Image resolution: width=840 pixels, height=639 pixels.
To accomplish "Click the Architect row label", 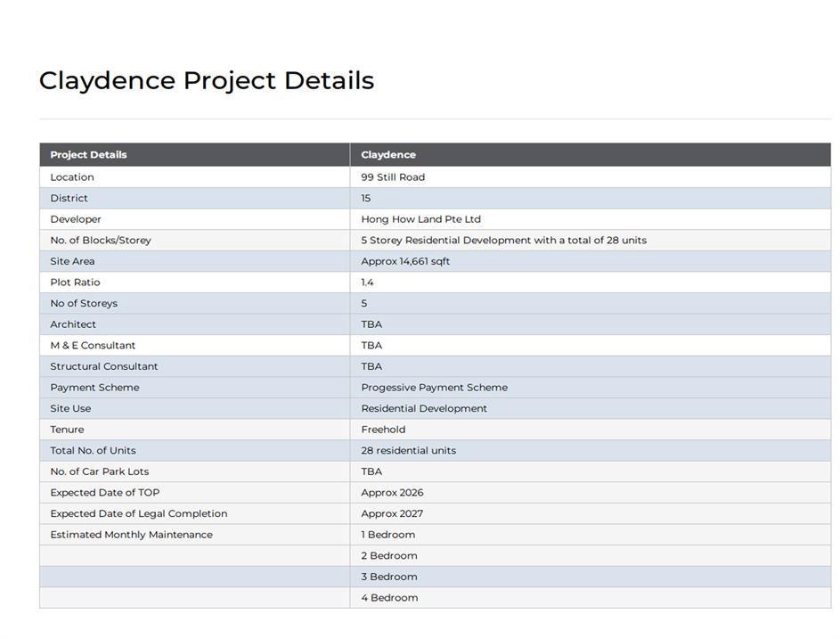I will [x=73, y=324].
